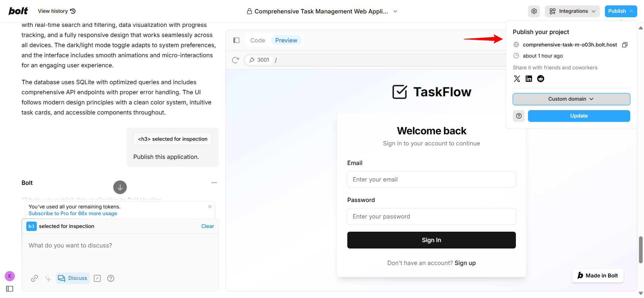Collapse the Publish menu button
The height and width of the screenshot is (298, 644).
[621, 11]
